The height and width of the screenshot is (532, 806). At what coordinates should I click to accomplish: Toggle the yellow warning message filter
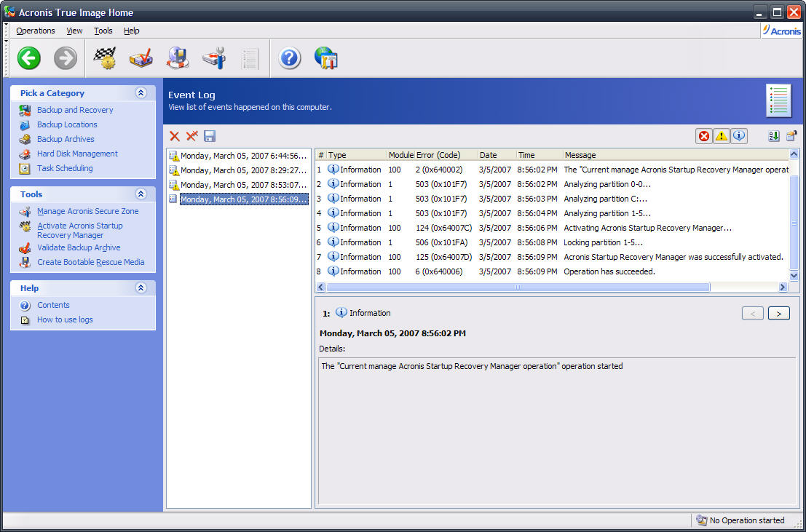click(722, 136)
